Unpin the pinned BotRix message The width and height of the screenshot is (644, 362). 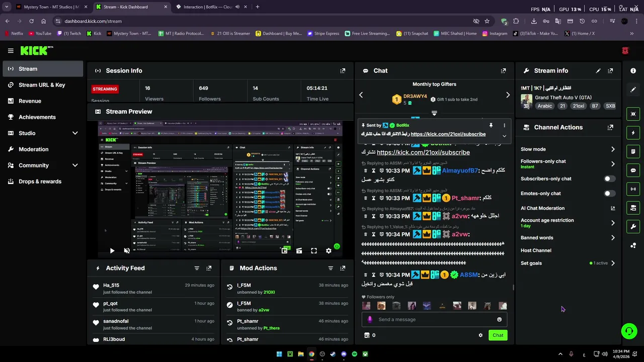(x=491, y=125)
